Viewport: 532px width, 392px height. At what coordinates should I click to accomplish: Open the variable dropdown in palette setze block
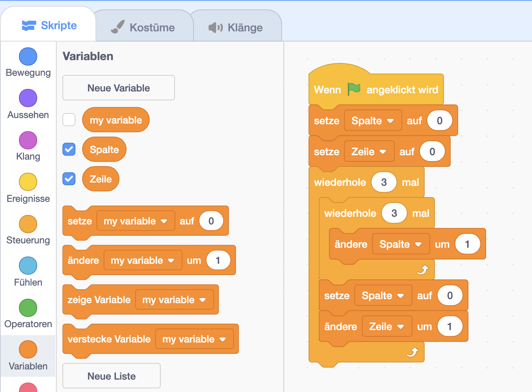(136, 221)
